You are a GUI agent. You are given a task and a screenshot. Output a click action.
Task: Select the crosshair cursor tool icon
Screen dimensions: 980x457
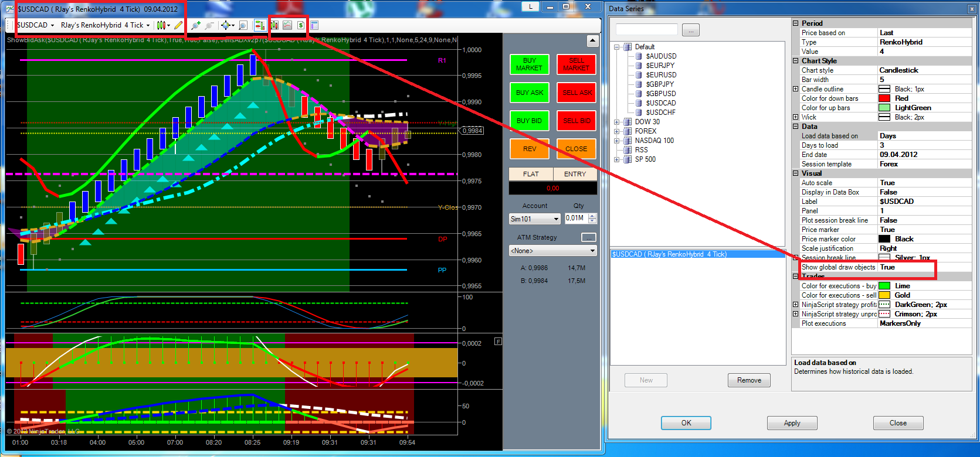point(226,25)
